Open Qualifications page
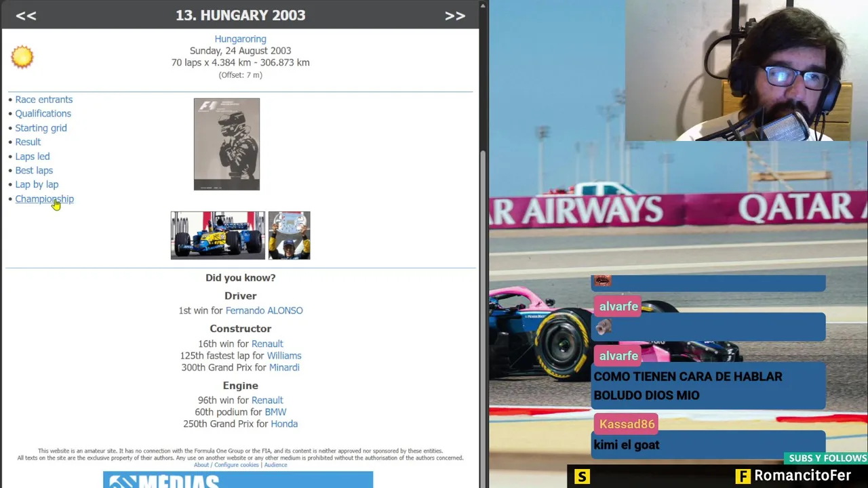The height and width of the screenshot is (488, 868). pos(43,114)
